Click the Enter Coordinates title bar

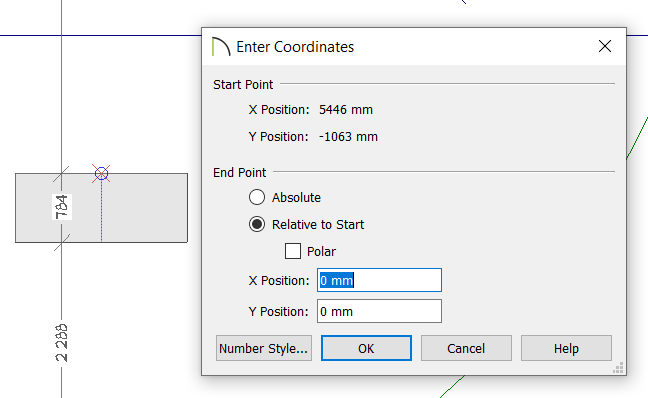(413, 47)
